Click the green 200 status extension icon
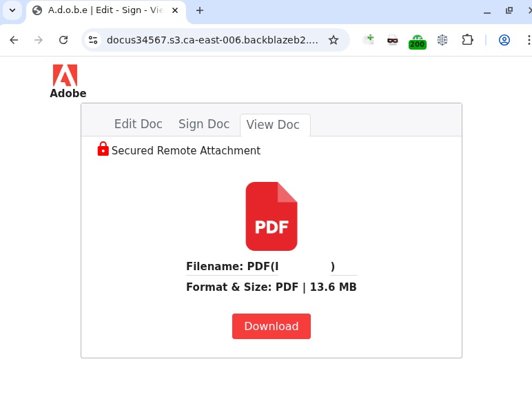The width and height of the screenshot is (532, 408). [x=418, y=42]
